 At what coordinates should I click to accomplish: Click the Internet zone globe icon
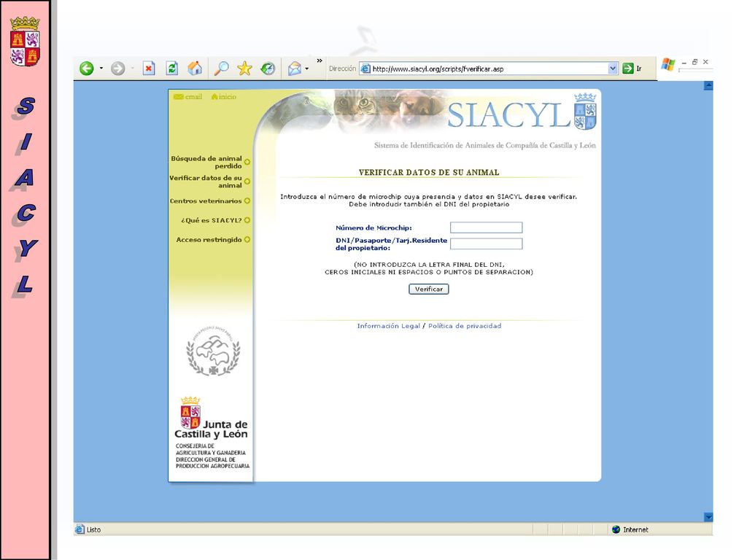[x=616, y=529]
